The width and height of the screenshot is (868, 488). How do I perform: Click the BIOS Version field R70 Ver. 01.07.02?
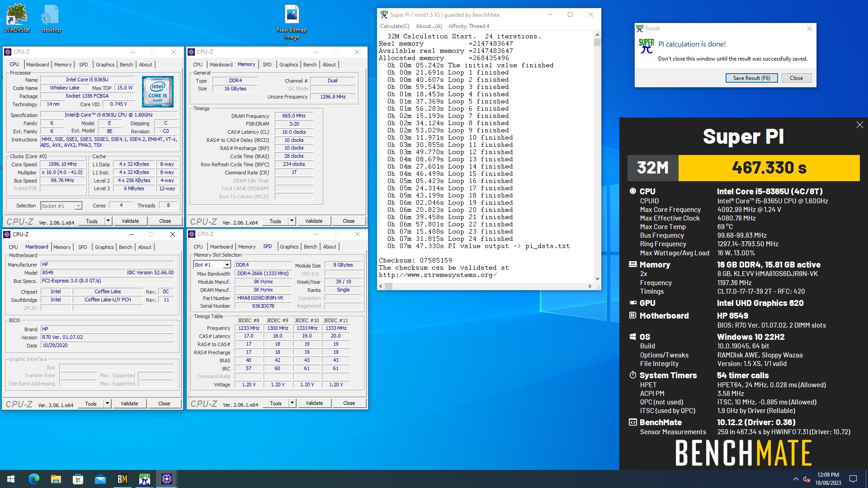point(108,337)
